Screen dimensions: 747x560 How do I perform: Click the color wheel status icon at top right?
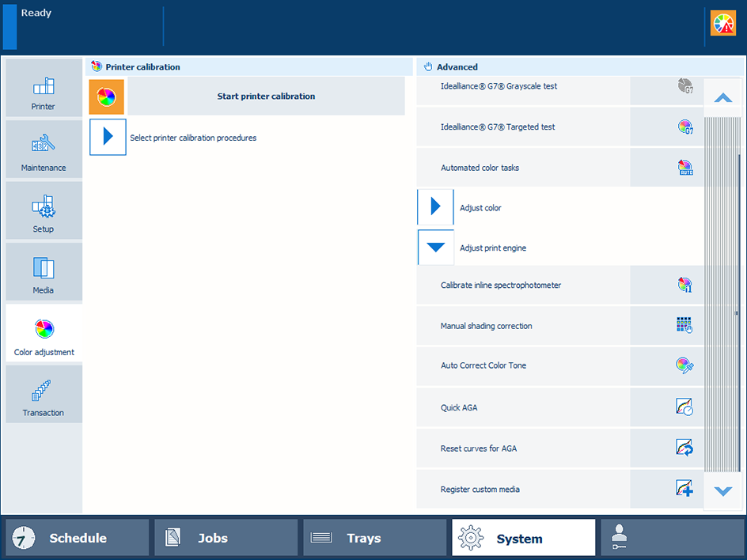point(722,23)
